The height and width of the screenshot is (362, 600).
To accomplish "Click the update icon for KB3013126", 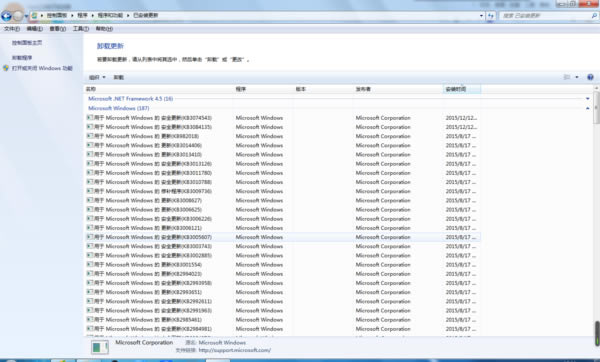I will (x=90, y=163).
